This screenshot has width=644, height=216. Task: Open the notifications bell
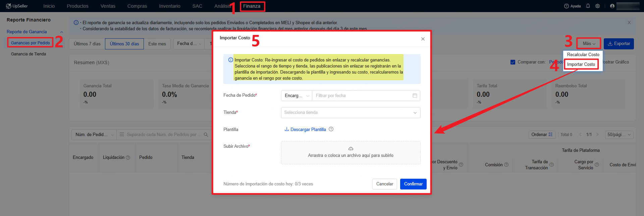(588, 6)
